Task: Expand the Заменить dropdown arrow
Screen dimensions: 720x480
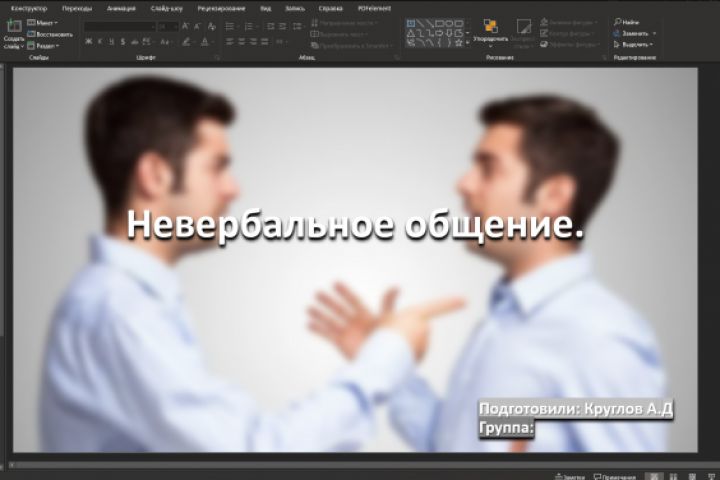Action: pos(654,34)
